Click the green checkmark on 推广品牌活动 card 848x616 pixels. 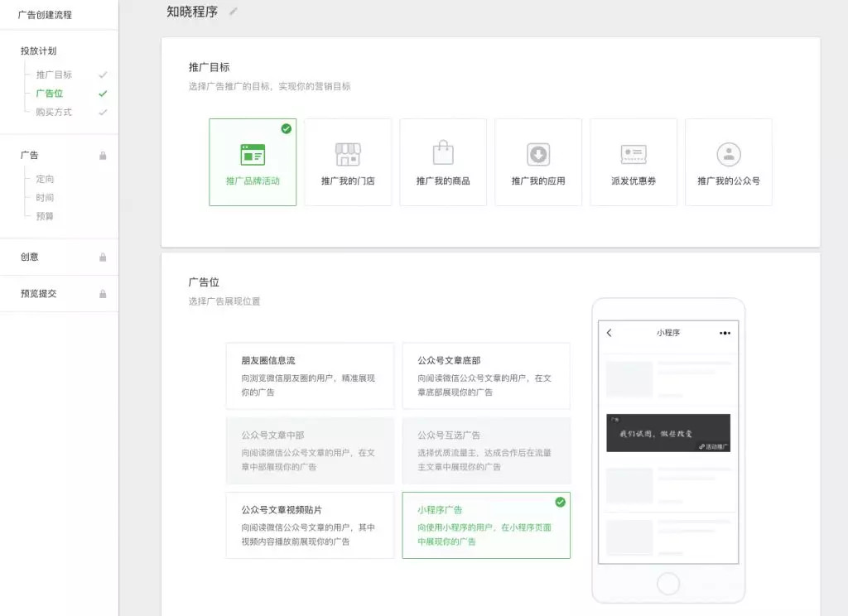click(286, 128)
